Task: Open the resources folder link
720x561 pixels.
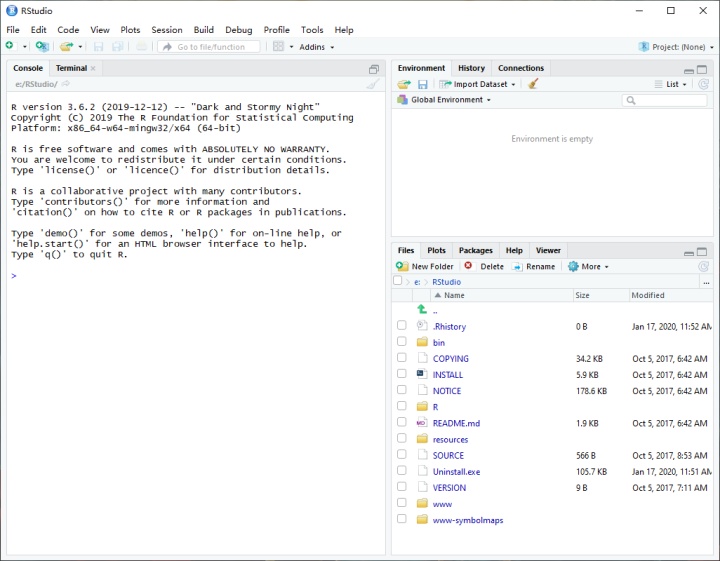Action: pyautogui.click(x=450, y=439)
